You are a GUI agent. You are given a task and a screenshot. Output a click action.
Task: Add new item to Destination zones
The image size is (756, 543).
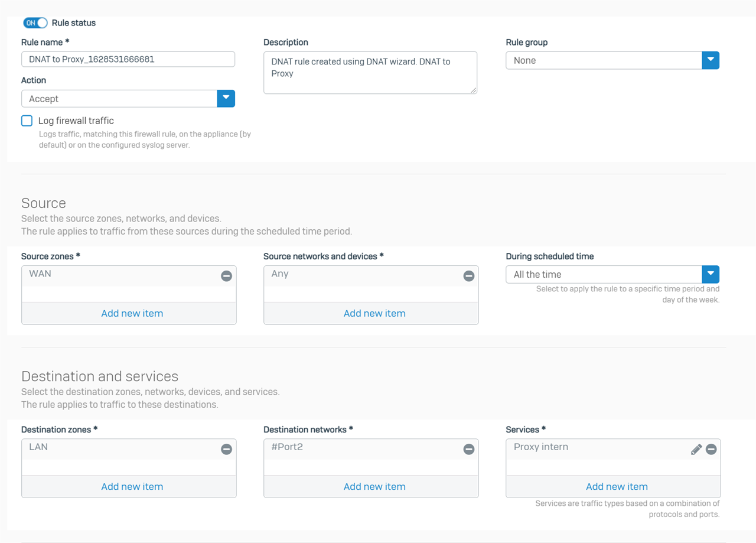coord(132,486)
